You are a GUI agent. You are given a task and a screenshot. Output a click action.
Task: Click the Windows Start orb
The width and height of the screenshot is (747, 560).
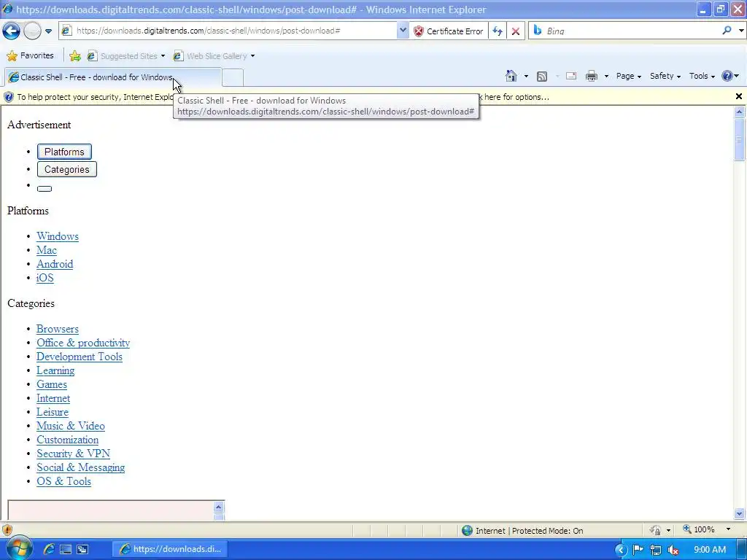click(18, 548)
